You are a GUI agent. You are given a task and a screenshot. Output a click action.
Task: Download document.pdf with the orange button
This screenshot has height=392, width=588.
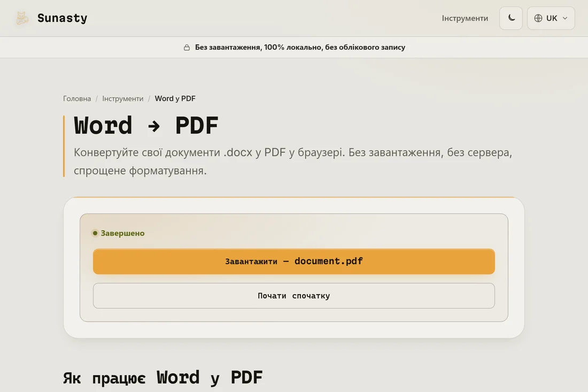(x=294, y=262)
